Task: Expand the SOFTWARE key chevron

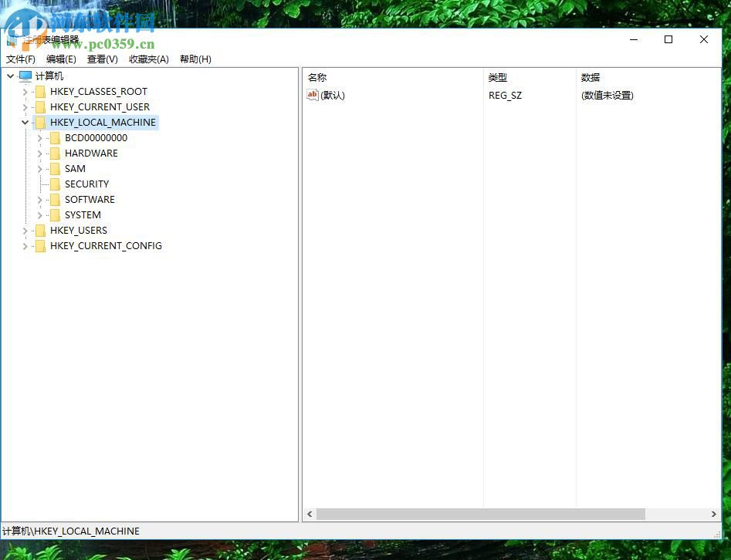Action: (x=40, y=200)
